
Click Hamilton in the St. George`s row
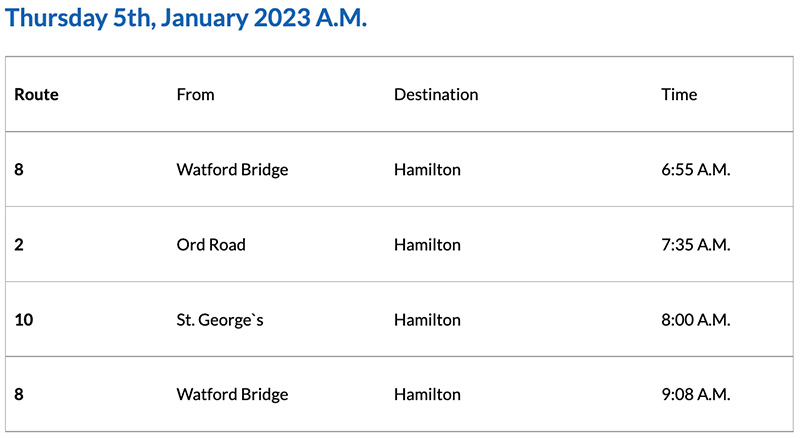[427, 320]
